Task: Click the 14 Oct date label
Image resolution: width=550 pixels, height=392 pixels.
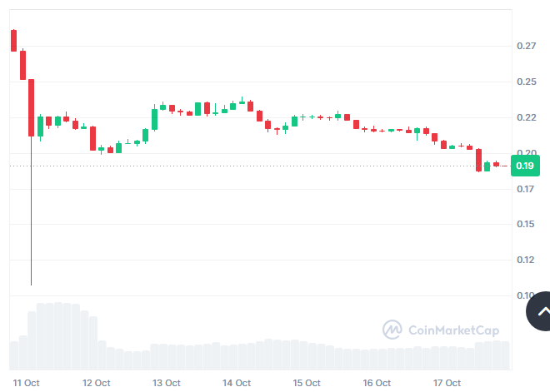Action: (237, 383)
